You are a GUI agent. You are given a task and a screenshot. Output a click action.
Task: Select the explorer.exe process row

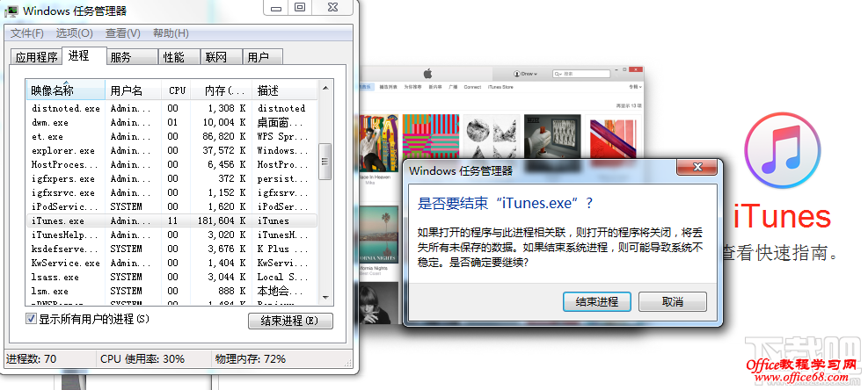(171, 150)
